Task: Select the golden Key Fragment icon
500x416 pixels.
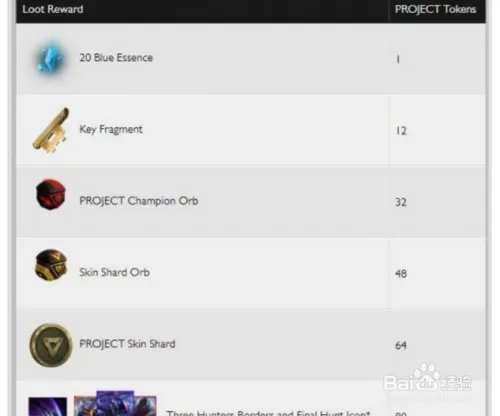Action: coord(51,130)
